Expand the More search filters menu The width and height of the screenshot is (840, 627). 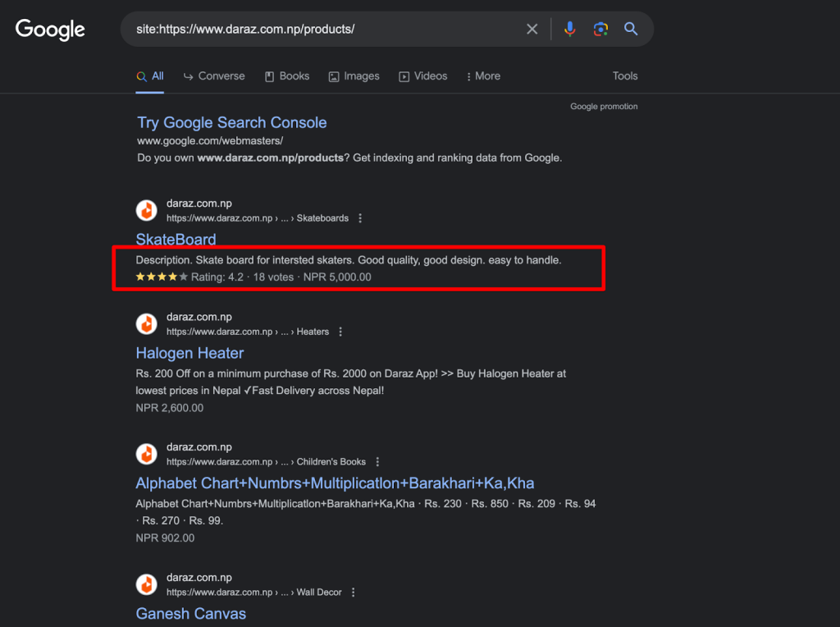[x=482, y=76]
